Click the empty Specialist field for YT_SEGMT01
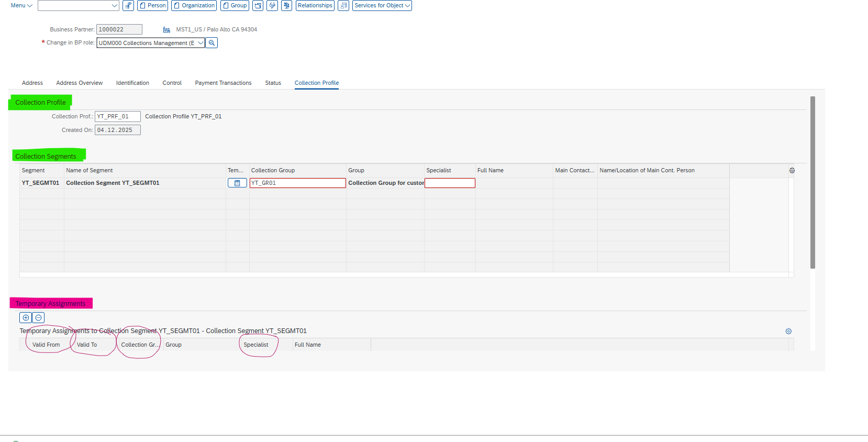The height and width of the screenshot is (442, 868). (450, 183)
